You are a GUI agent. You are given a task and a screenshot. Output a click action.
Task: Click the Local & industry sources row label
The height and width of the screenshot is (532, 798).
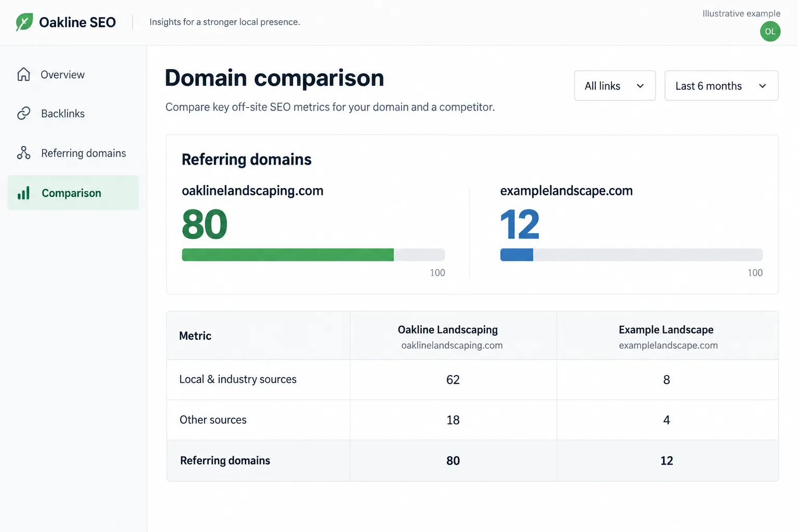[238, 379]
